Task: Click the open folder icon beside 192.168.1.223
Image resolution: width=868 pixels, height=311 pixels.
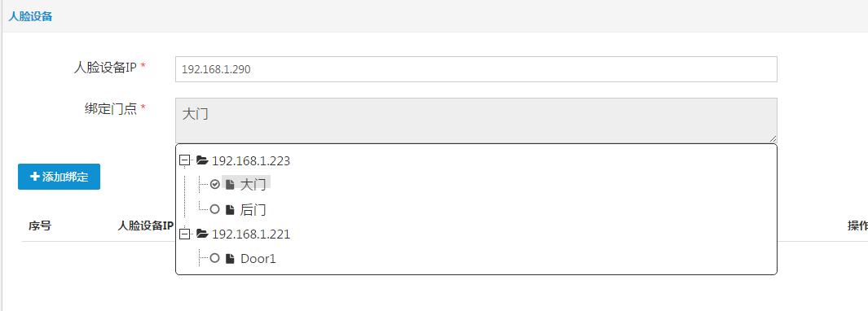Action: click(x=202, y=161)
